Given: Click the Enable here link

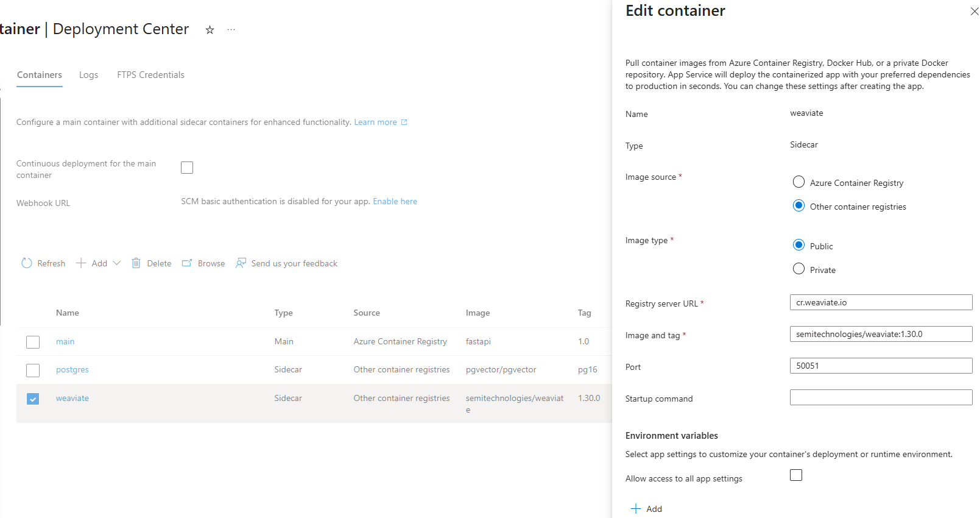Looking at the screenshot, I should (x=395, y=202).
